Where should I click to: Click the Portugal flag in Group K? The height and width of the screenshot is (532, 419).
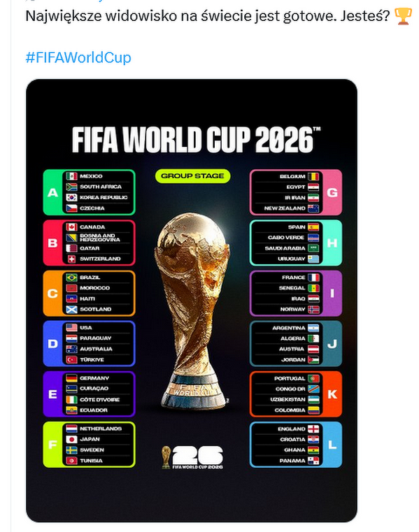coord(313,378)
